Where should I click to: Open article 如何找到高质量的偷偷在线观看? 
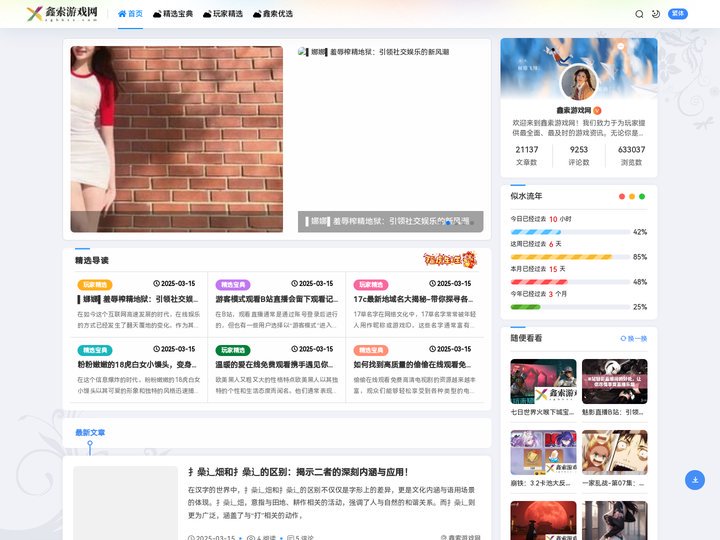(412, 365)
